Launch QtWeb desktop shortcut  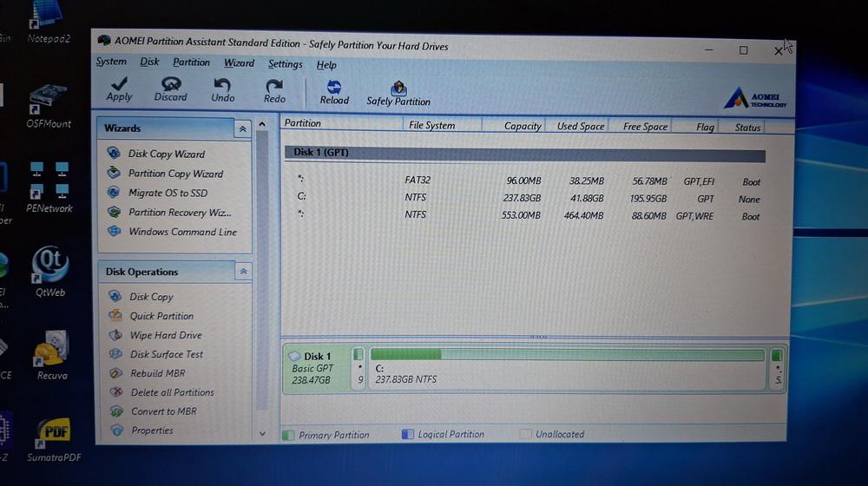click(x=50, y=272)
